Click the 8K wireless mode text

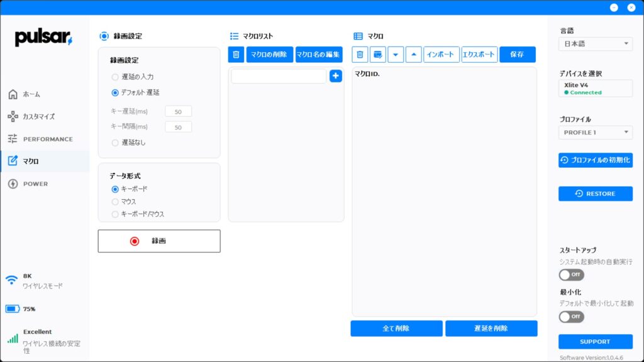click(x=28, y=276)
